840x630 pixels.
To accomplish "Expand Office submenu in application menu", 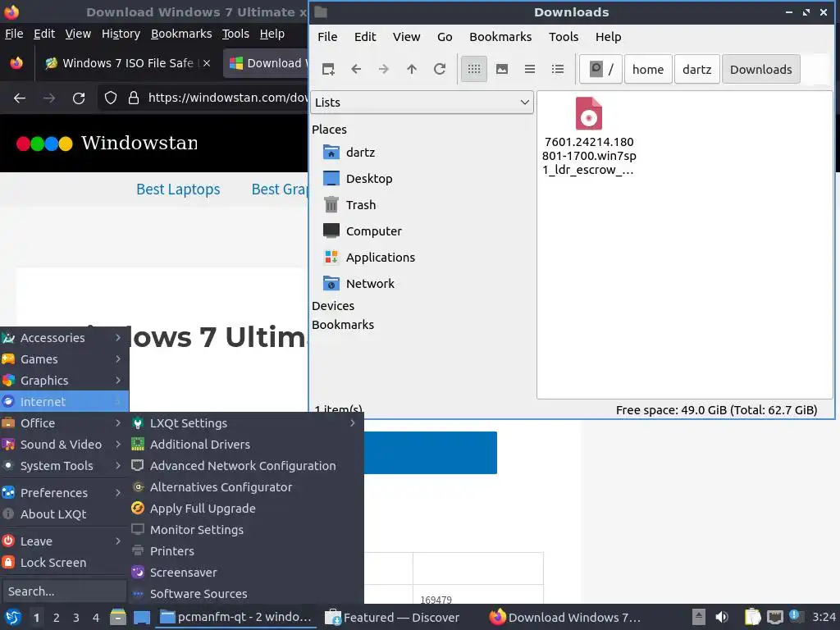I will point(64,423).
